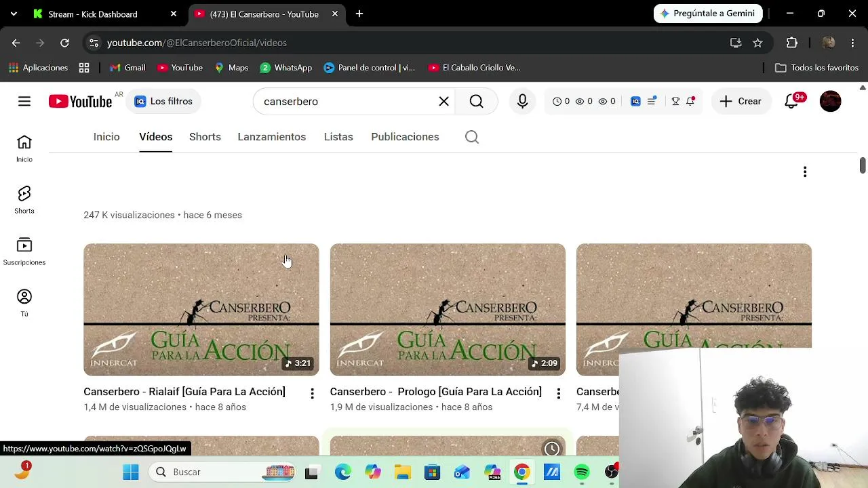Click the YouTube logo in the header
This screenshot has height=488, width=868.
coord(80,102)
